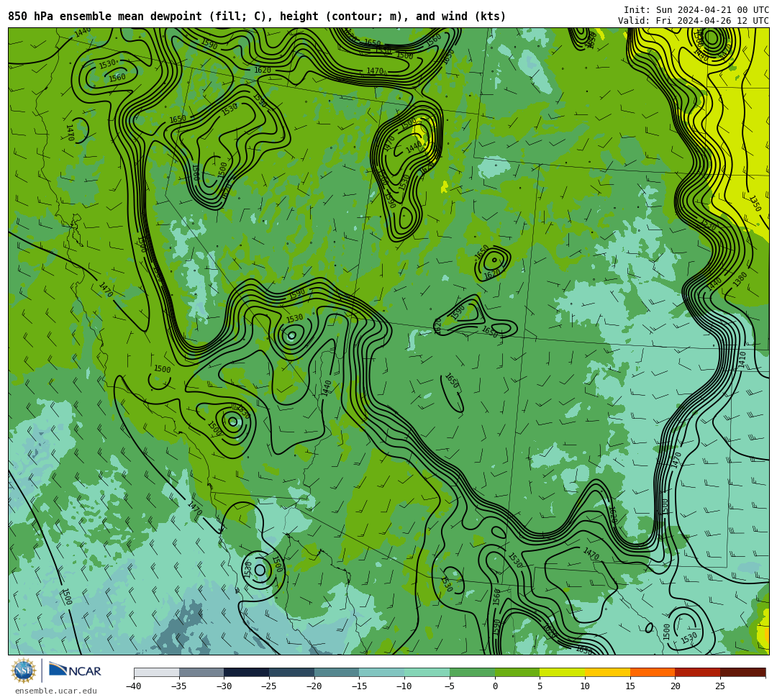Click the -20 colorbar tick label
Viewport: 777px width, 700px height.
(x=314, y=686)
